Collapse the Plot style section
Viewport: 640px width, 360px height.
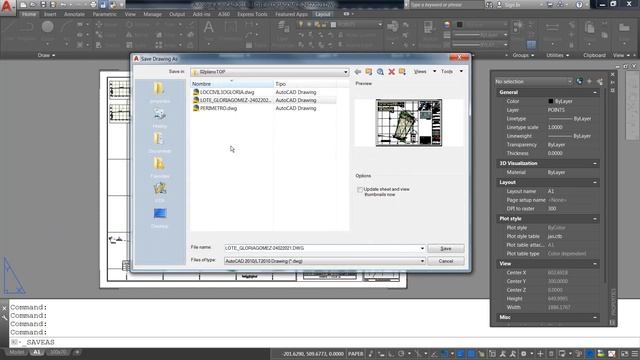[595, 219]
